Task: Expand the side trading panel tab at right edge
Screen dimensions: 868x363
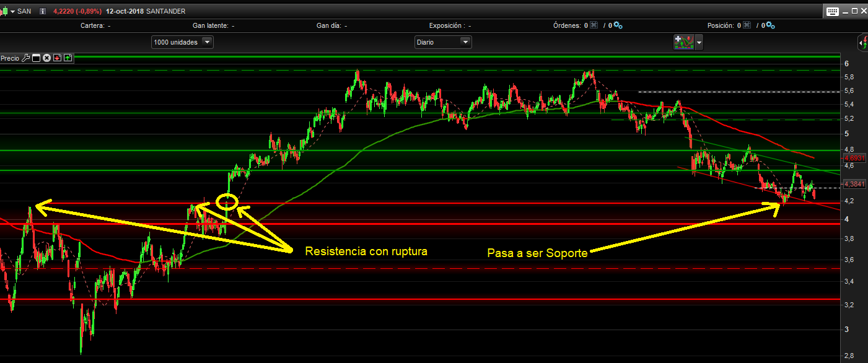Action: tap(863, 42)
